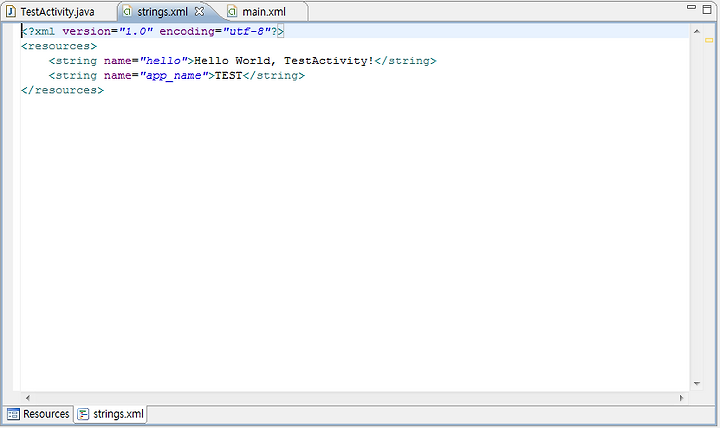The height and width of the screenshot is (428, 720).
Task: Click the Resources tab table icon
Action: click(13, 414)
